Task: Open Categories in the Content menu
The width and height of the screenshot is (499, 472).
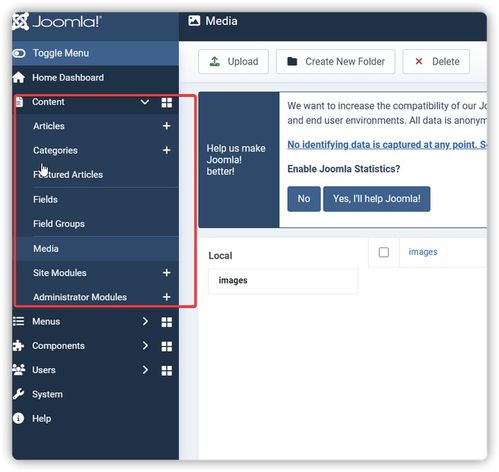Action: 55,151
